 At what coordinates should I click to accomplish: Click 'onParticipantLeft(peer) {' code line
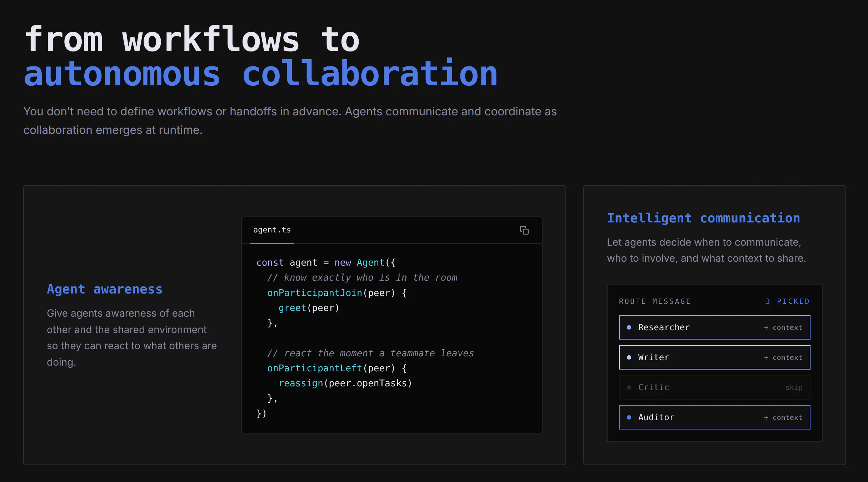click(x=337, y=368)
